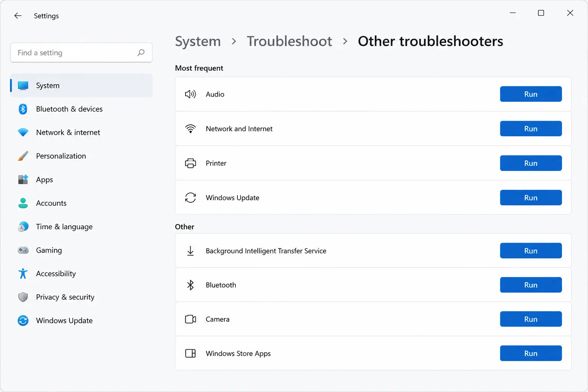This screenshot has width=588, height=392.
Task: Run the Windows Update troubleshooter
Action: [531, 198]
